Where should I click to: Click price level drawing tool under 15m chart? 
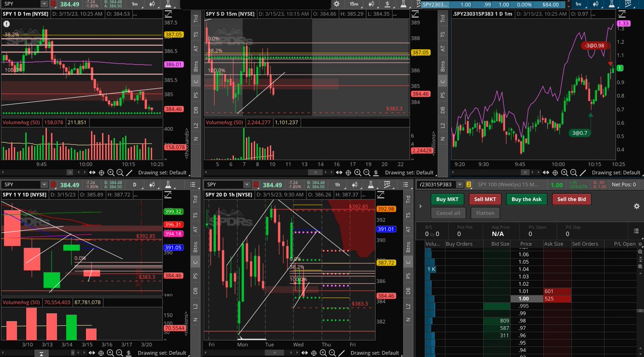tap(376, 173)
